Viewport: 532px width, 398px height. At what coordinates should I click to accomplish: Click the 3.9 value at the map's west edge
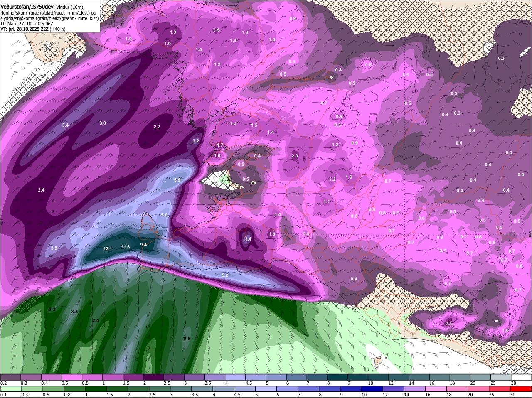point(54,248)
